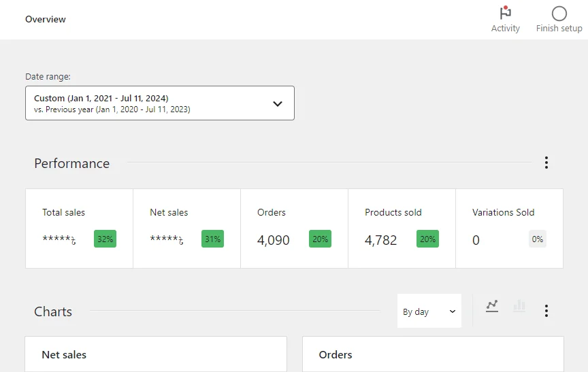Open Charts section three-dot menu
Image resolution: width=588 pixels, height=372 pixels.
pos(546,311)
